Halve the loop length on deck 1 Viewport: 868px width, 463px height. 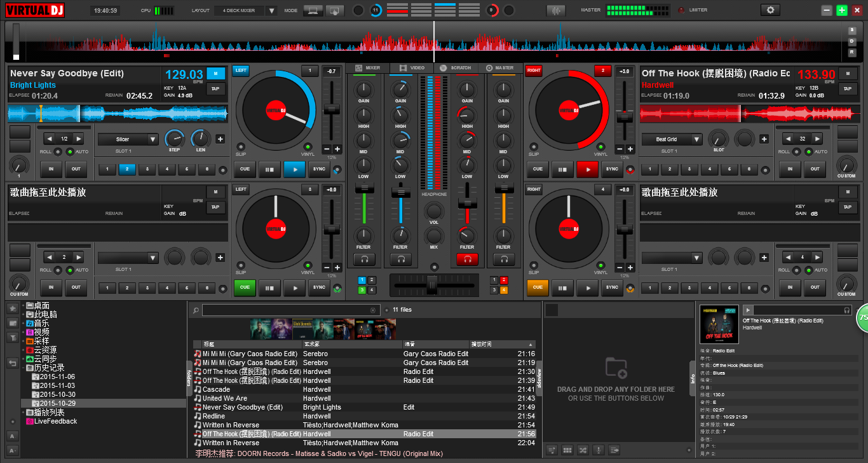tap(49, 139)
